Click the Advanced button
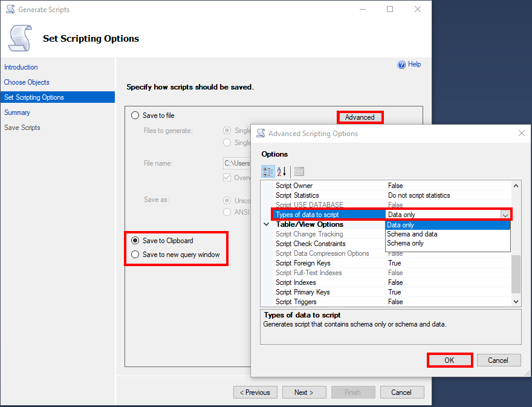This screenshot has width=532, height=407. pyautogui.click(x=360, y=117)
